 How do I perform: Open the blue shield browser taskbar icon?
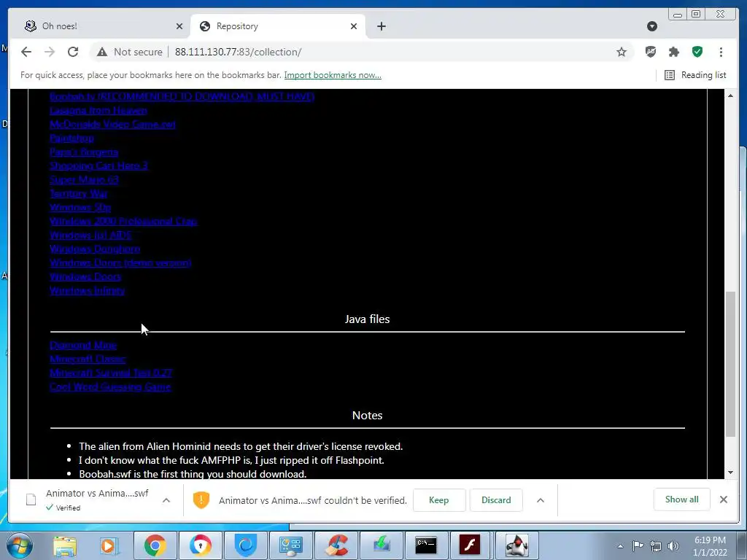click(246, 545)
